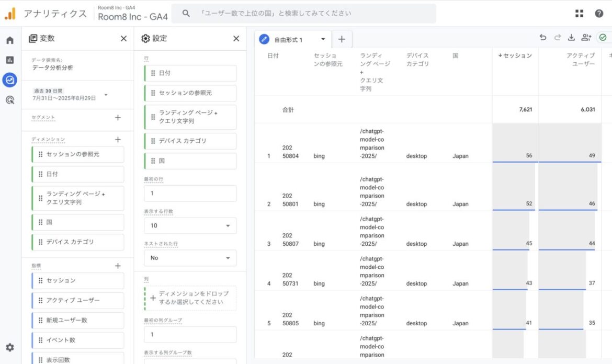Select the Explore compass icon in the sidebar
Image resolution: width=612 pixels, height=364 pixels.
(x=9, y=80)
